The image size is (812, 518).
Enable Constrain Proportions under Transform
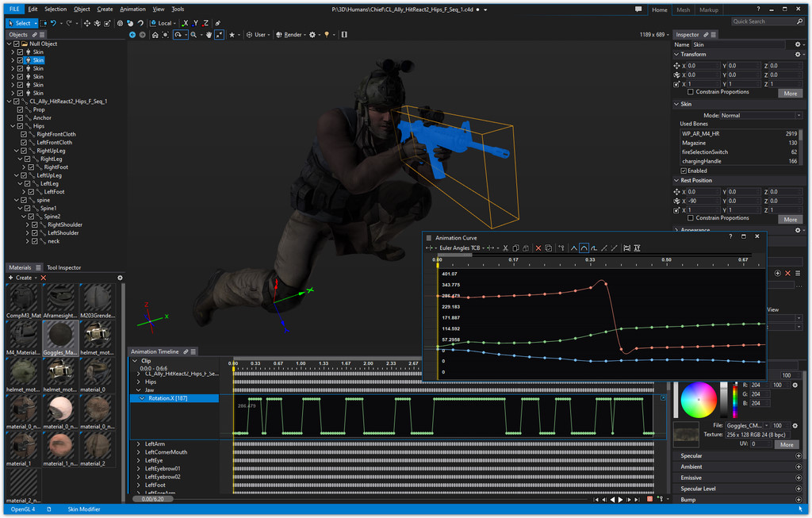tap(691, 92)
